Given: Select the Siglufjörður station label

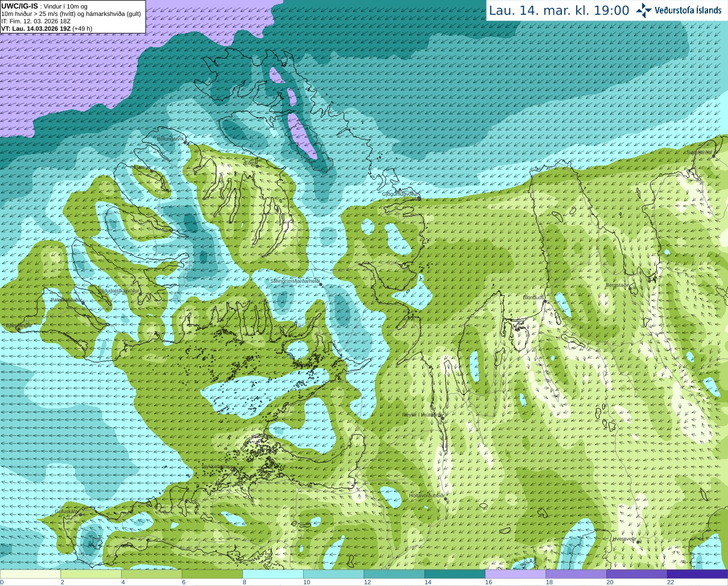Looking at the screenshot, I should pos(700,152).
